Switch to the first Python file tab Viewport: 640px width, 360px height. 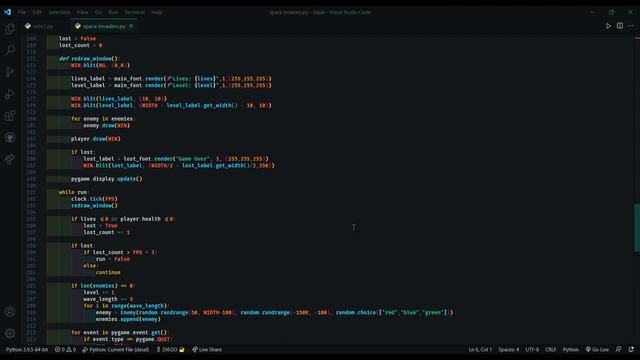coord(43,26)
